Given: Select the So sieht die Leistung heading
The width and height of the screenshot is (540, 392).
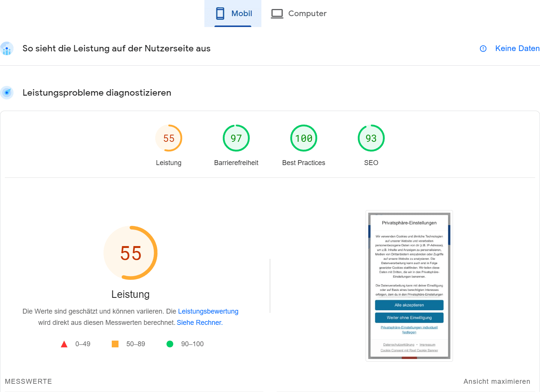Looking at the screenshot, I should coord(116,48).
